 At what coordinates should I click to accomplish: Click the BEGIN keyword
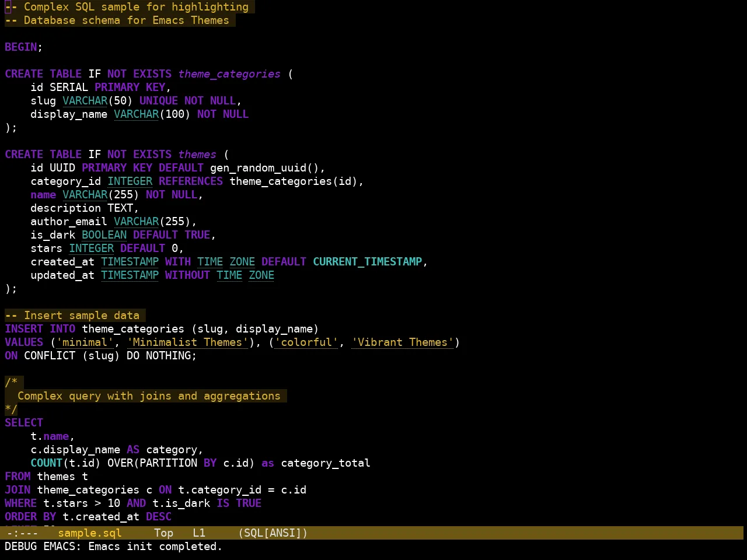(20, 47)
